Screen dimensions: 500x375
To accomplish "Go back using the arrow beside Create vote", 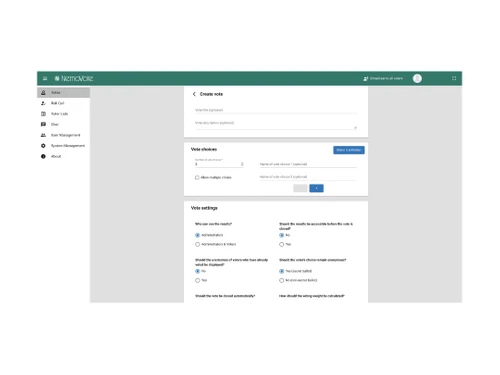I will 194,94.
